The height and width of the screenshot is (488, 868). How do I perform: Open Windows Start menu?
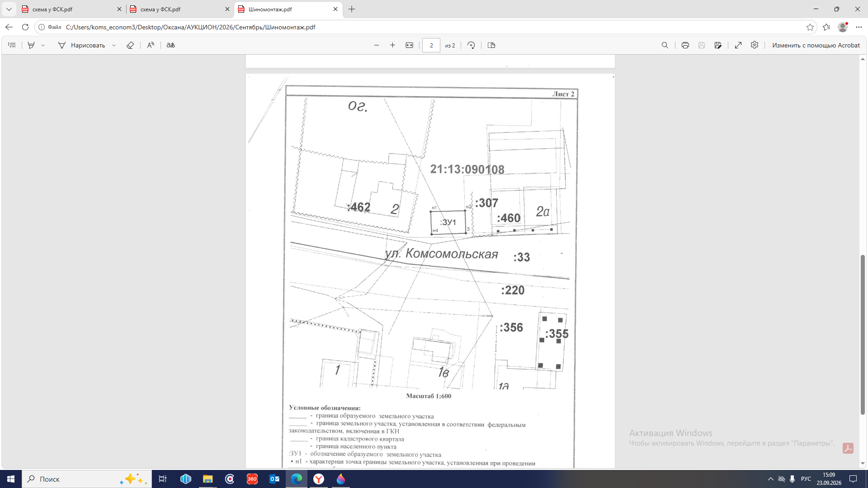[11, 479]
